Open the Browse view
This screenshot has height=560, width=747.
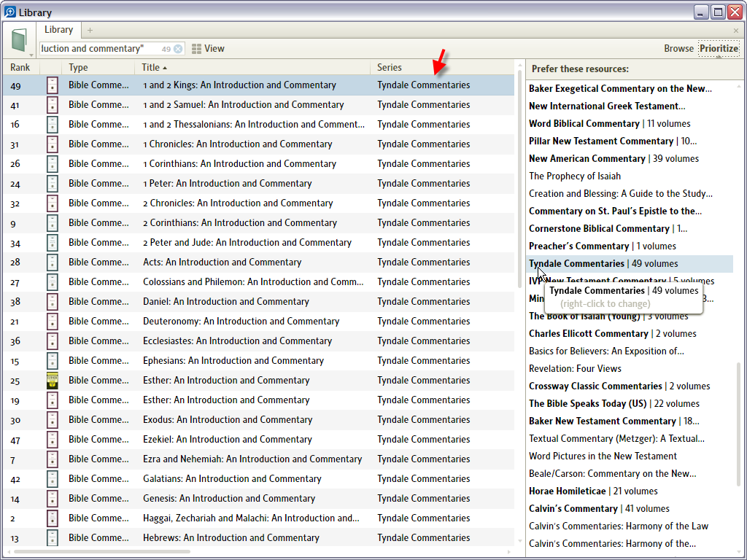(x=678, y=49)
